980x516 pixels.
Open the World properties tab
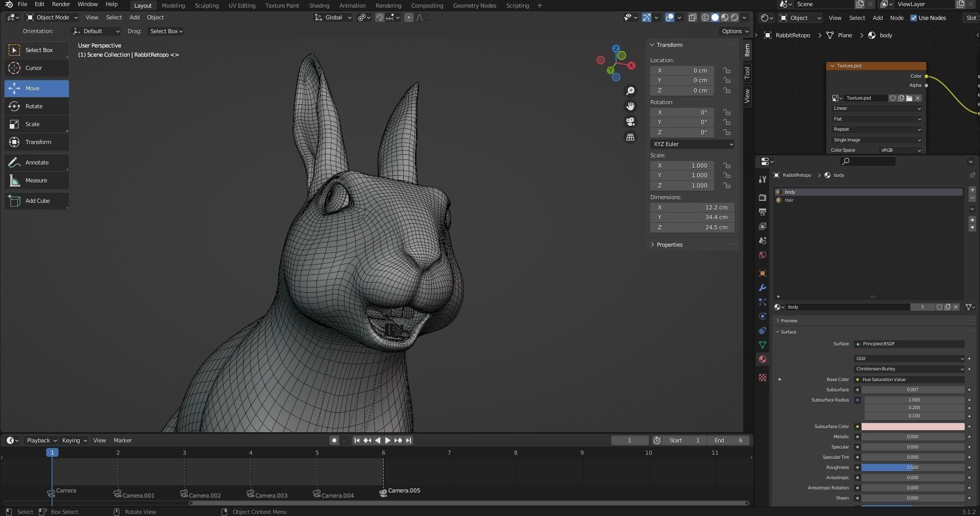[x=763, y=255]
